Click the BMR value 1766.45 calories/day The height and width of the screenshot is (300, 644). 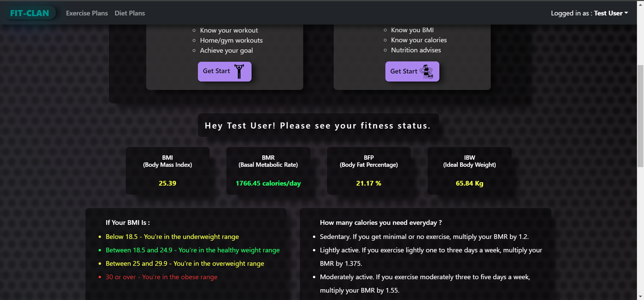(268, 183)
